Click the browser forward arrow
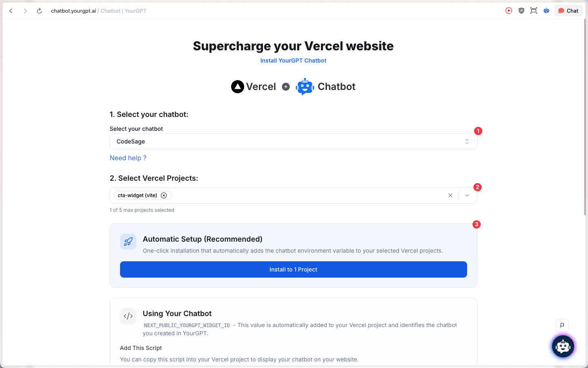Screen dimensions: 588x368 [x=25, y=11]
